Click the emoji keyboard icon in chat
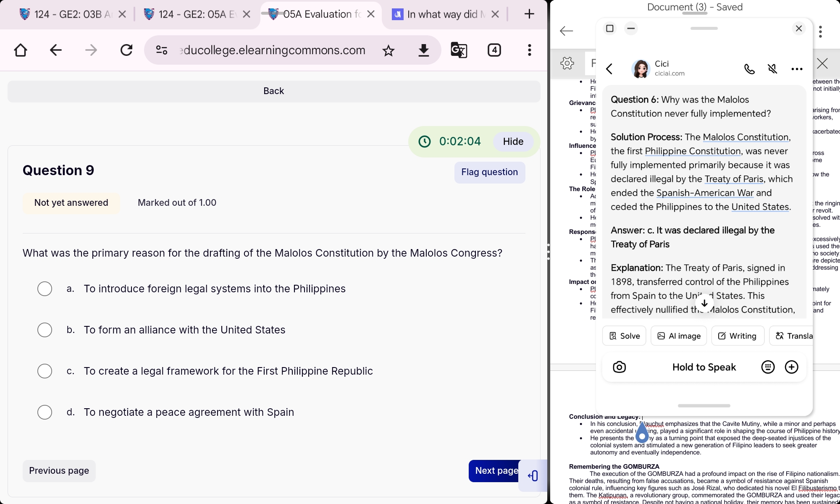The width and height of the screenshot is (840, 504). pos(768,367)
